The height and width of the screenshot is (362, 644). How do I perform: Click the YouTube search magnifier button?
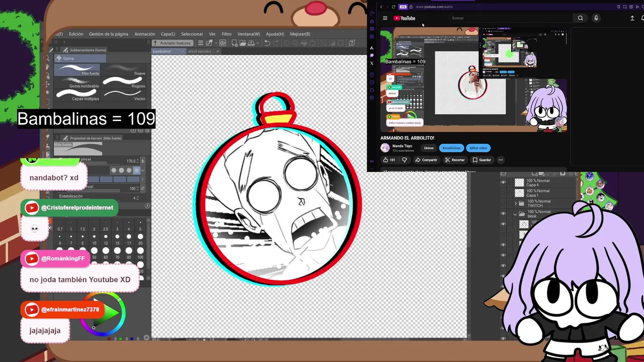(580, 18)
